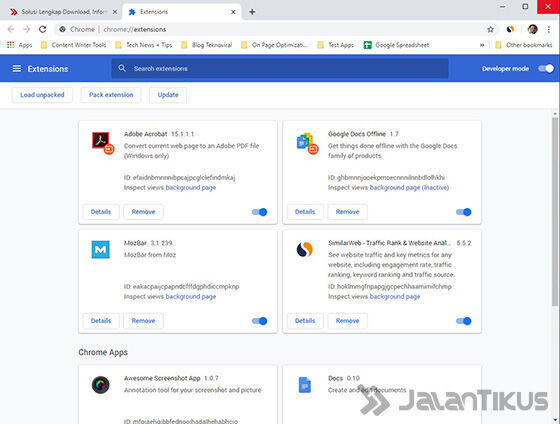Expand hidden bookmarks chevron
The width and height of the screenshot is (560, 424).
click(x=482, y=45)
